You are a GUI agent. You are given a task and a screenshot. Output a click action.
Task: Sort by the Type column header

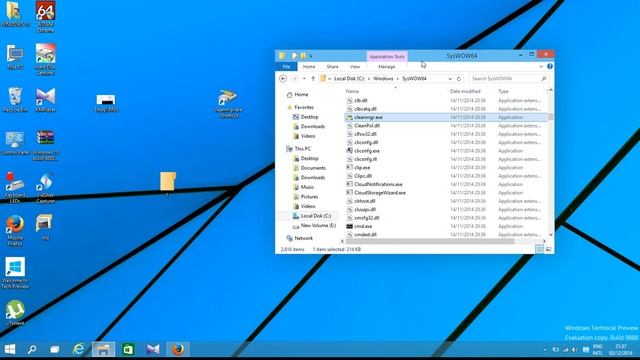pyautogui.click(x=503, y=91)
